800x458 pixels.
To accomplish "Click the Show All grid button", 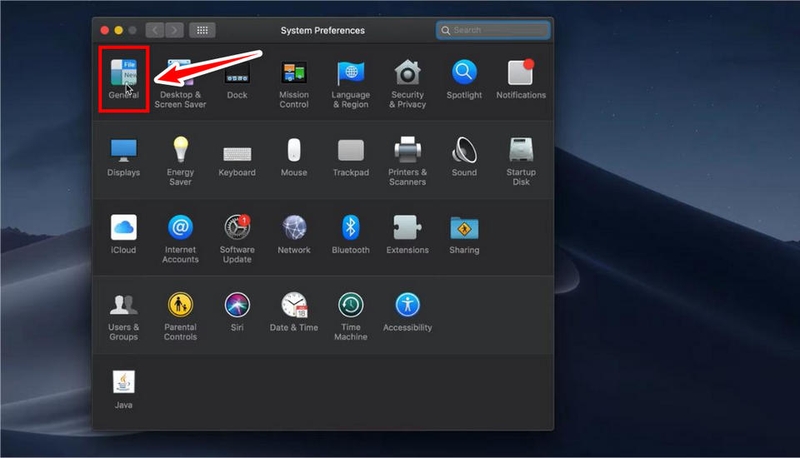I will point(203,31).
